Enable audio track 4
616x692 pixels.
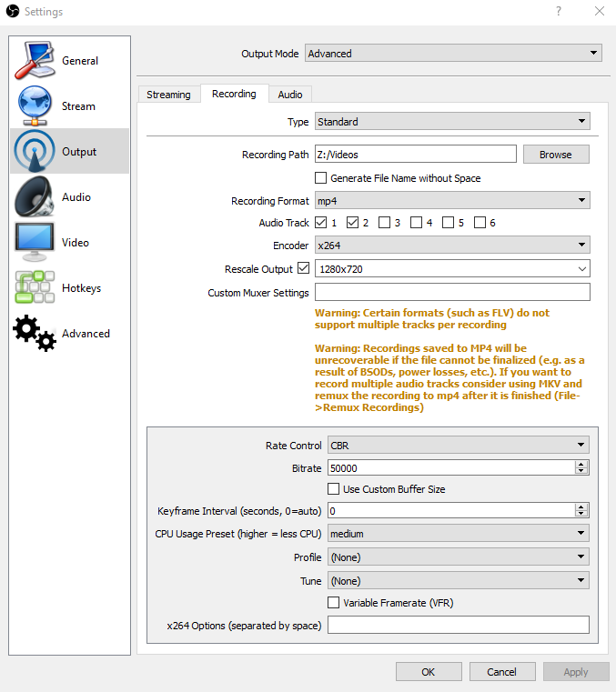click(x=416, y=223)
